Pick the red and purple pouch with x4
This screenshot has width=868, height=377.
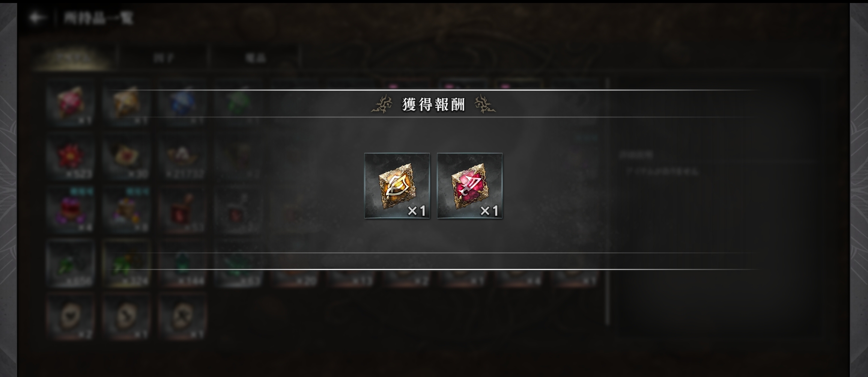[x=71, y=210]
